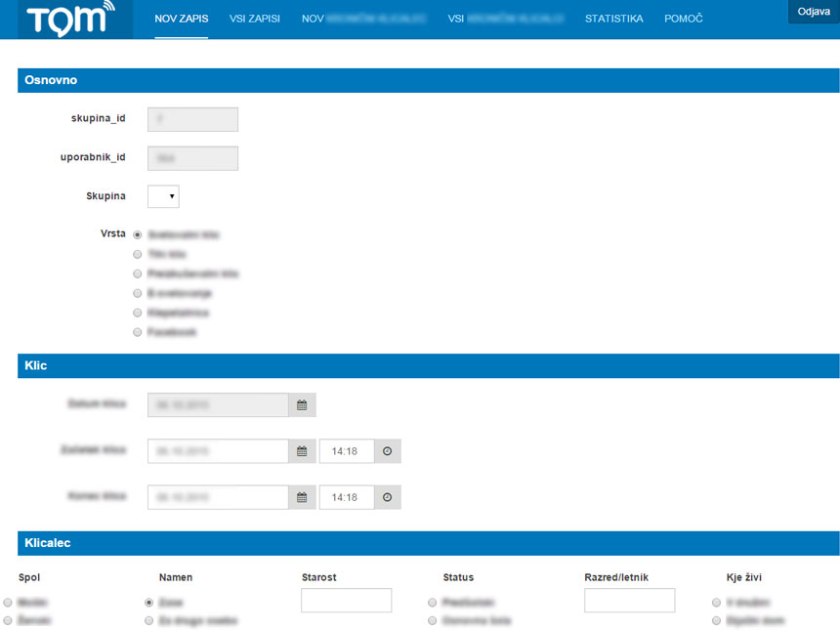Select second radio option under Namen
This screenshot has height=630, width=840.
tap(149, 620)
